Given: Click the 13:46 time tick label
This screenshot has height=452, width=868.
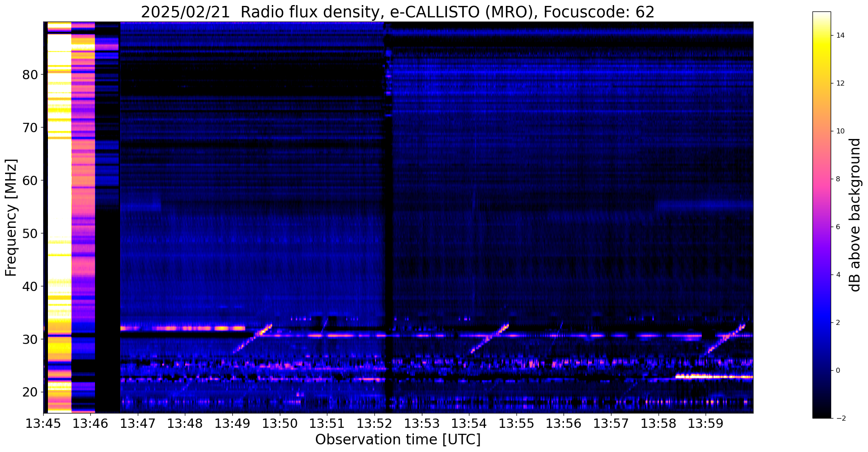Looking at the screenshot, I should (90, 423).
